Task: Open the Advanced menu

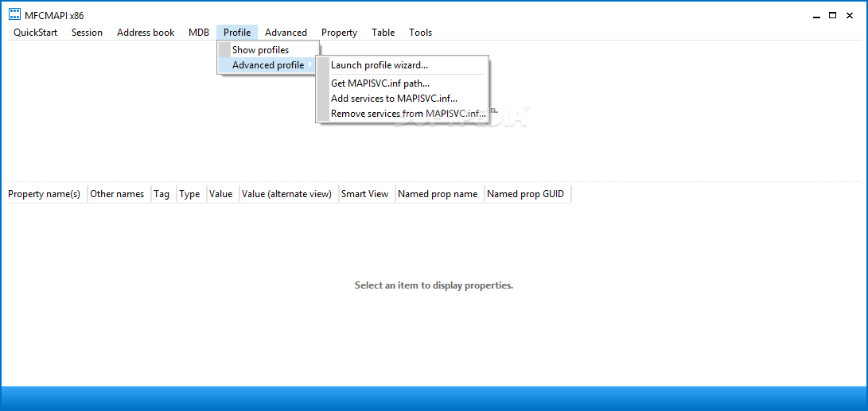Action: coord(286,33)
